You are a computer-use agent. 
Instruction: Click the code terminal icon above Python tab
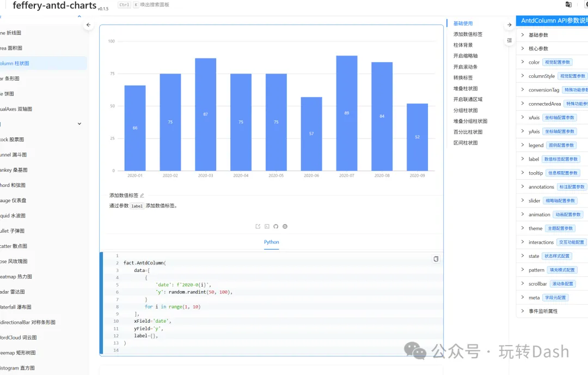point(267,226)
